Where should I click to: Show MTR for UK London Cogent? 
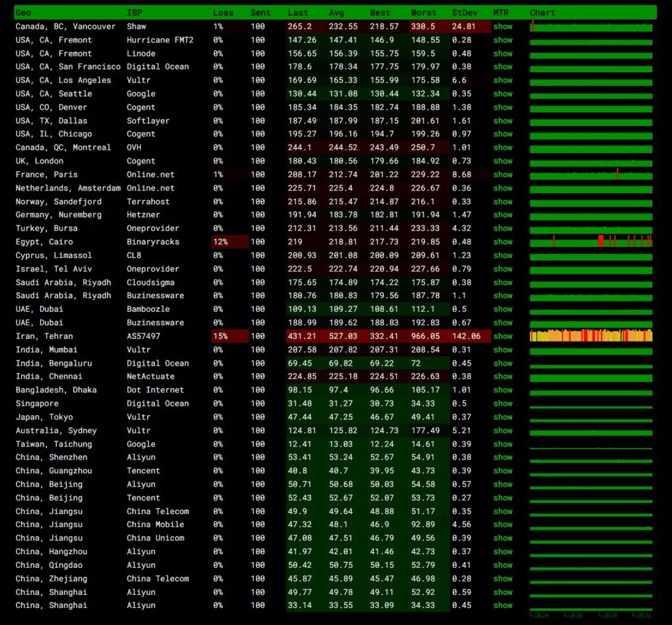tap(503, 162)
